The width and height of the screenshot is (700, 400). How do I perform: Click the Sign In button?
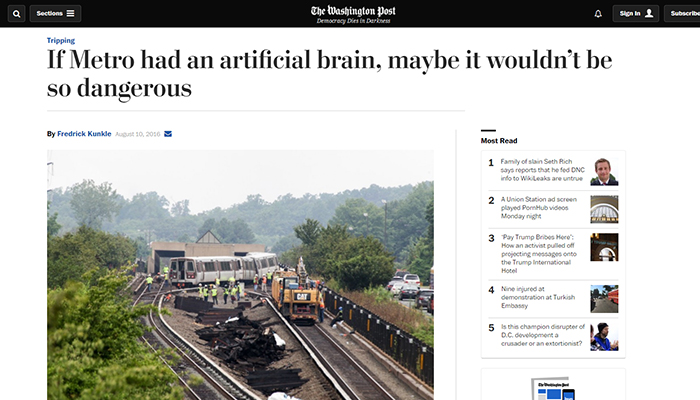coord(636,14)
